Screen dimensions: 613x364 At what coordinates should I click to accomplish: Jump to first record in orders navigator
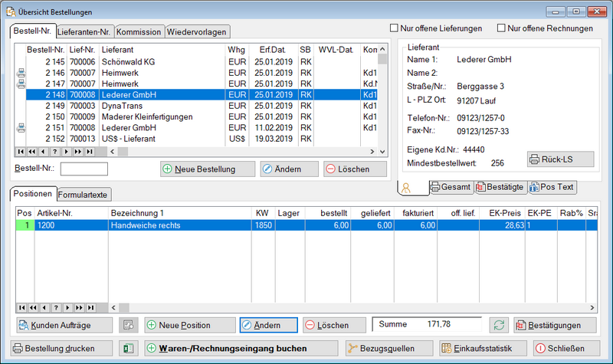pyautogui.click(x=20, y=152)
